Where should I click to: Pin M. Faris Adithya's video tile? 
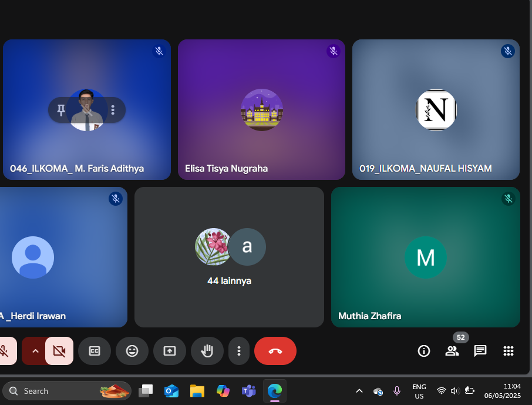pyautogui.click(x=61, y=110)
